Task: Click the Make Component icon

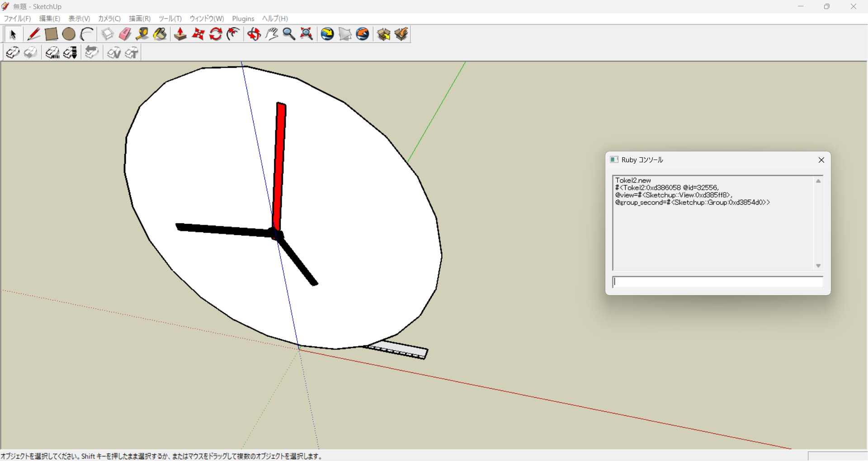Action: (107, 34)
